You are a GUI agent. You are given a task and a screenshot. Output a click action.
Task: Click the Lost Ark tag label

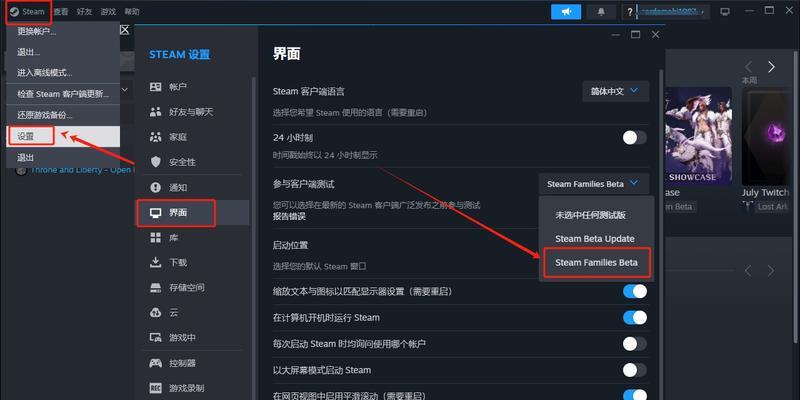[x=773, y=207]
